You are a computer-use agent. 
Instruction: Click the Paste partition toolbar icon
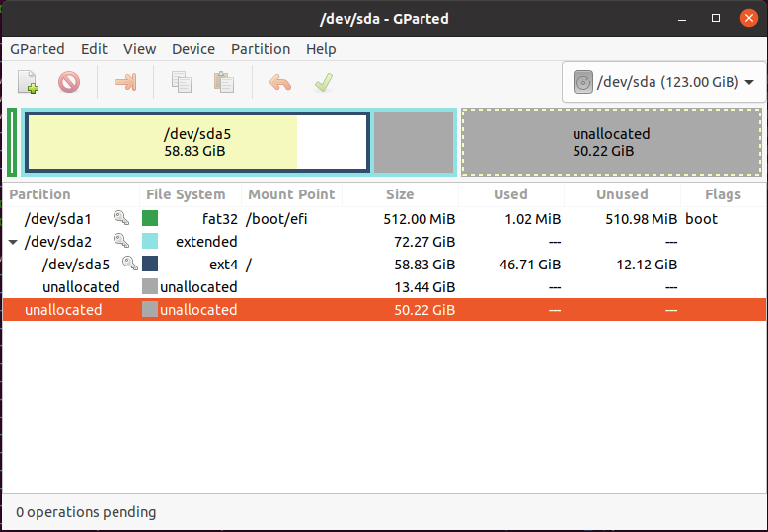coord(224,82)
